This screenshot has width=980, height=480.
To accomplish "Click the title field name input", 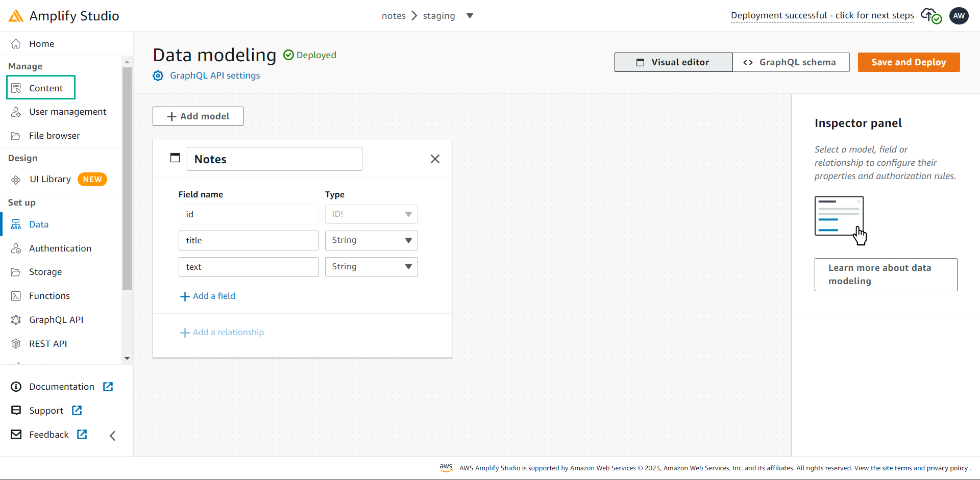I will [249, 240].
